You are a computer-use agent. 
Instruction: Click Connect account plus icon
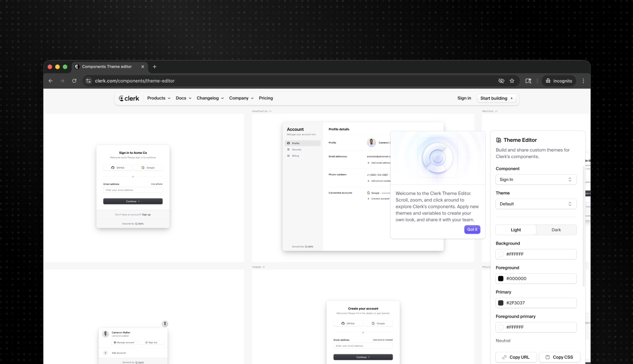click(x=368, y=199)
